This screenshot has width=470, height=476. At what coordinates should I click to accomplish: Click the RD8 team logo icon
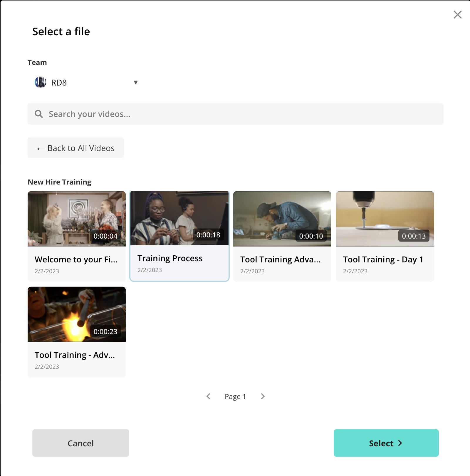[x=41, y=82]
